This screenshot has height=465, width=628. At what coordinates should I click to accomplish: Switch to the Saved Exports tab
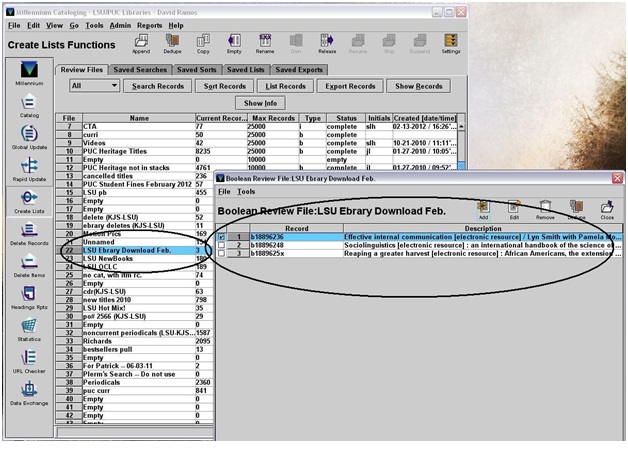pos(299,70)
